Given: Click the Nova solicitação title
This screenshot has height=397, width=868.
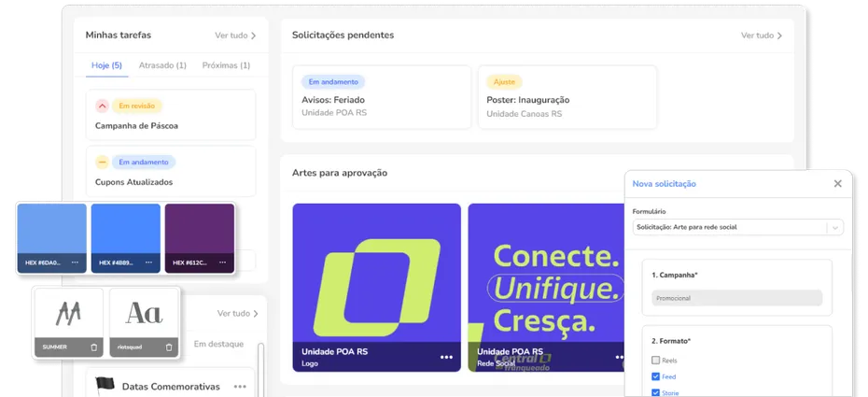Looking at the screenshot, I should pos(665,184).
